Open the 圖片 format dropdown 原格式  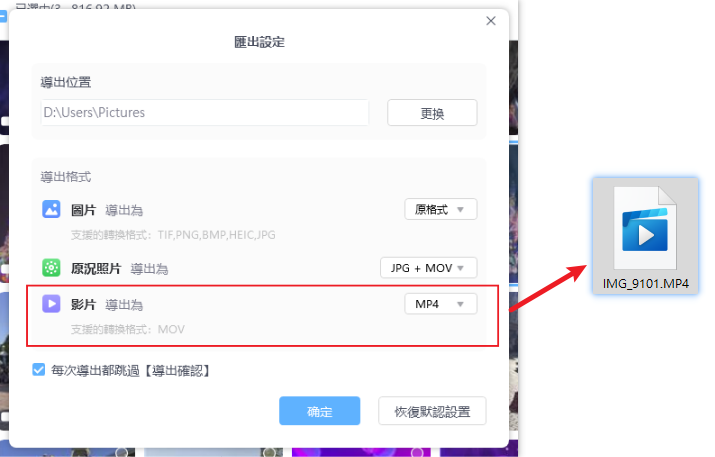(440, 209)
